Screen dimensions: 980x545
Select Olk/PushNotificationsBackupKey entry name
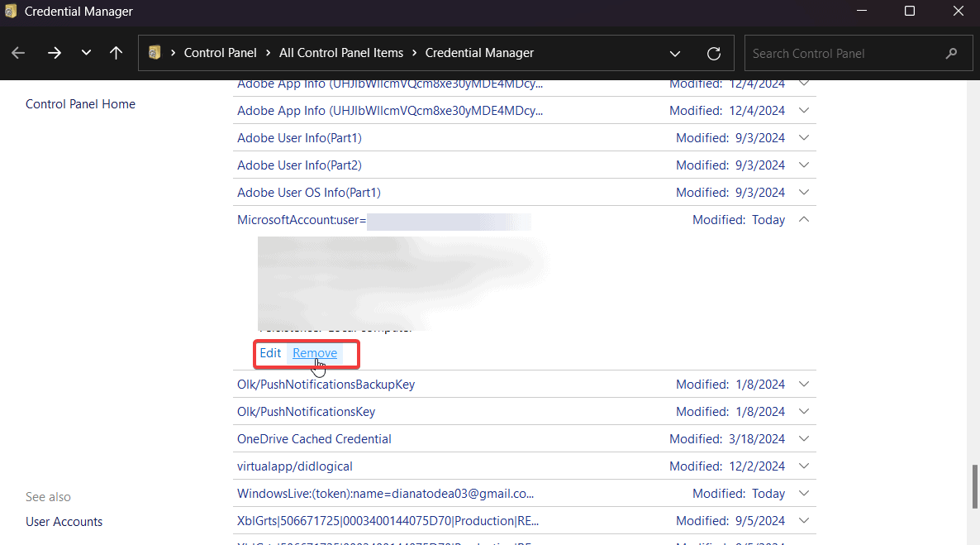326,385
